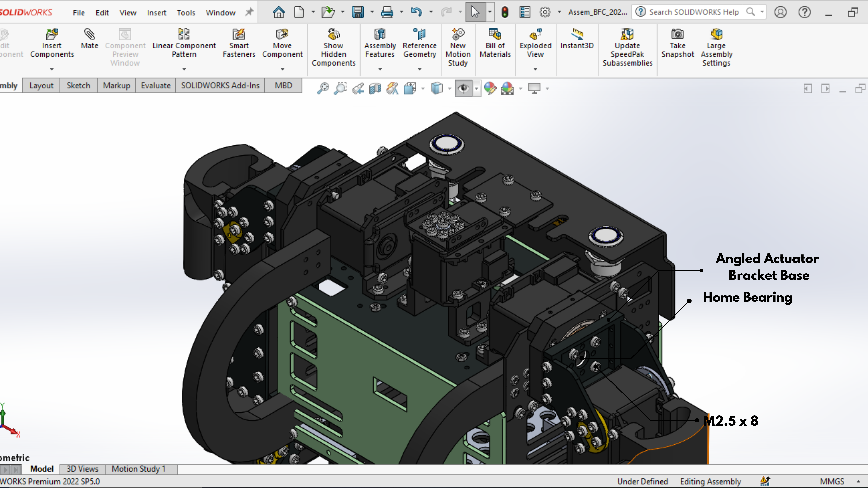
Task: Undo the last action
Action: pos(416,12)
